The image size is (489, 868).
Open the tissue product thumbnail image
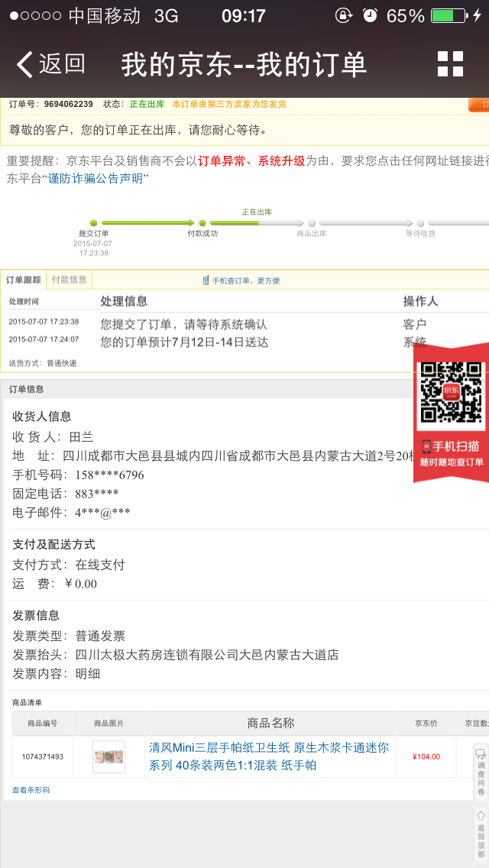point(108,756)
